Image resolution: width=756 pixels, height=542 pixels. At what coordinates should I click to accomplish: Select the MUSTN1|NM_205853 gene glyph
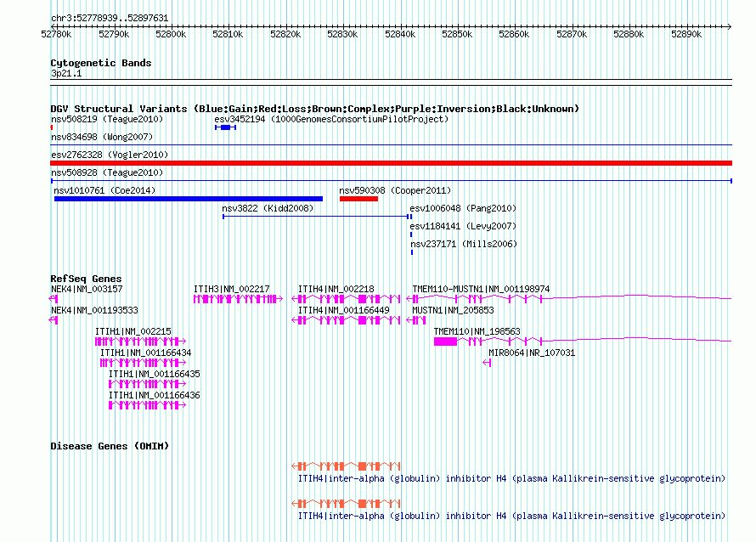(x=416, y=320)
